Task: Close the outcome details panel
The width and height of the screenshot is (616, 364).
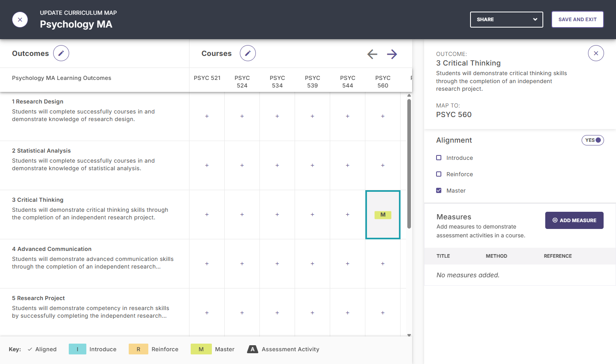Action: pyautogui.click(x=596, y=53)
